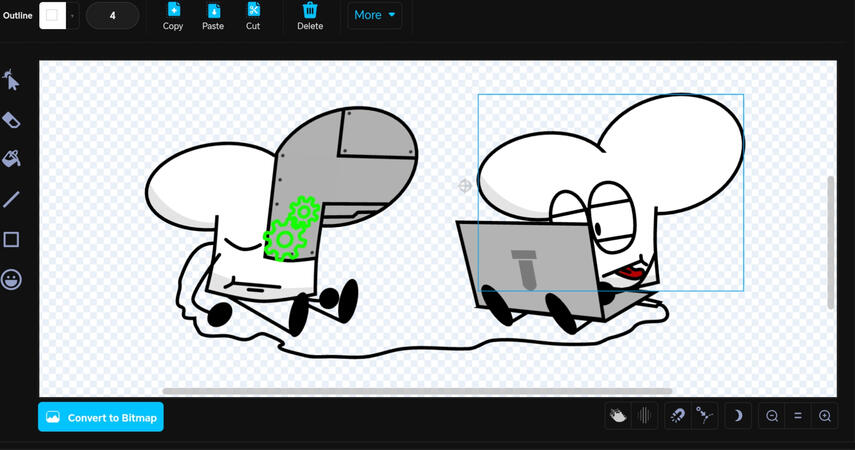Toggle the vertical lines button
The image size is (855, 450).
point(645,416)
